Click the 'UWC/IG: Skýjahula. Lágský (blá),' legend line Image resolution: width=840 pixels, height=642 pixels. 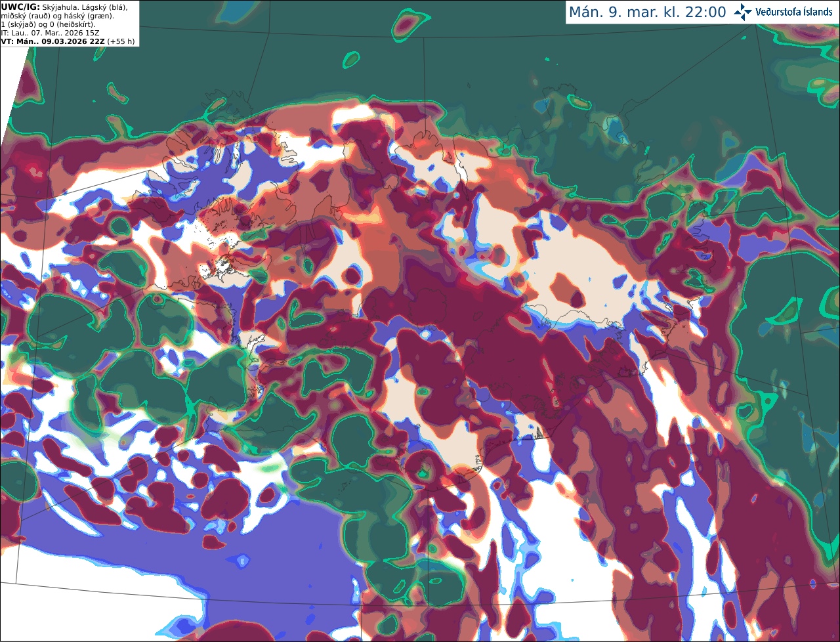[x=64, y=7]
